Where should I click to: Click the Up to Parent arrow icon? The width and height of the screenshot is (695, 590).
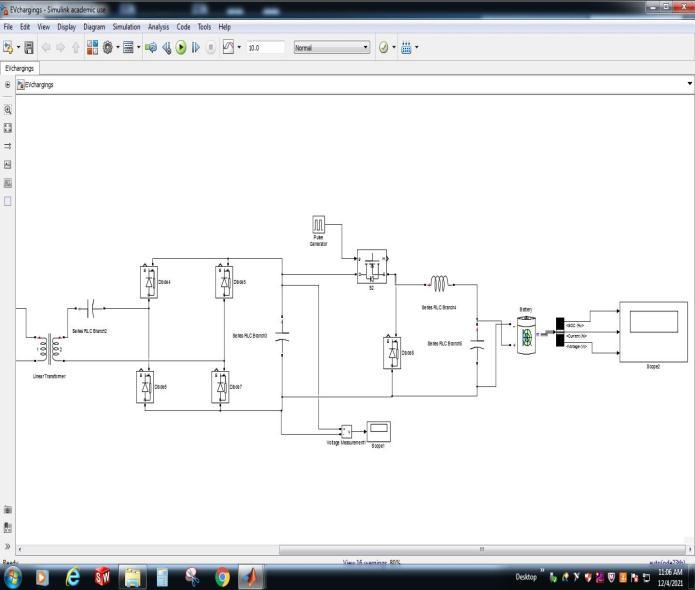coord(76,47)
